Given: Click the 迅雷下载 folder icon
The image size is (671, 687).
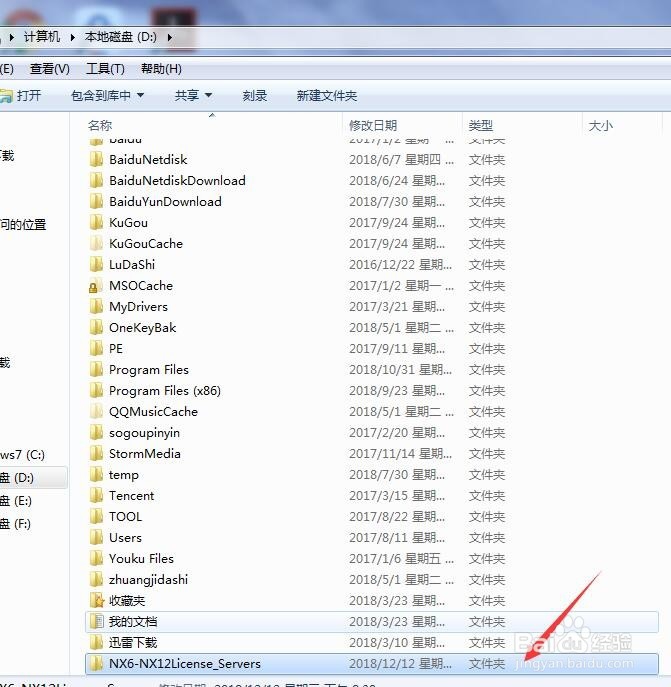Looking at the screenshot, I should (96, 643).
